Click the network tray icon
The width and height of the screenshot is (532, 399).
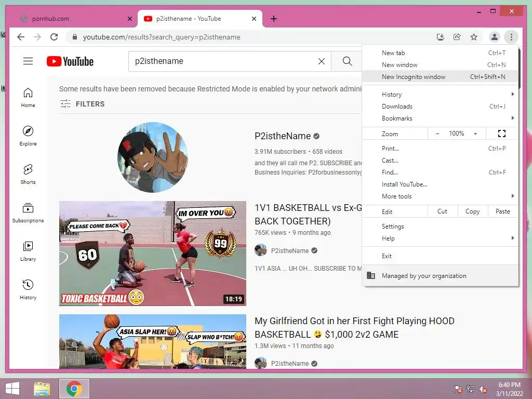coord(471,389)
